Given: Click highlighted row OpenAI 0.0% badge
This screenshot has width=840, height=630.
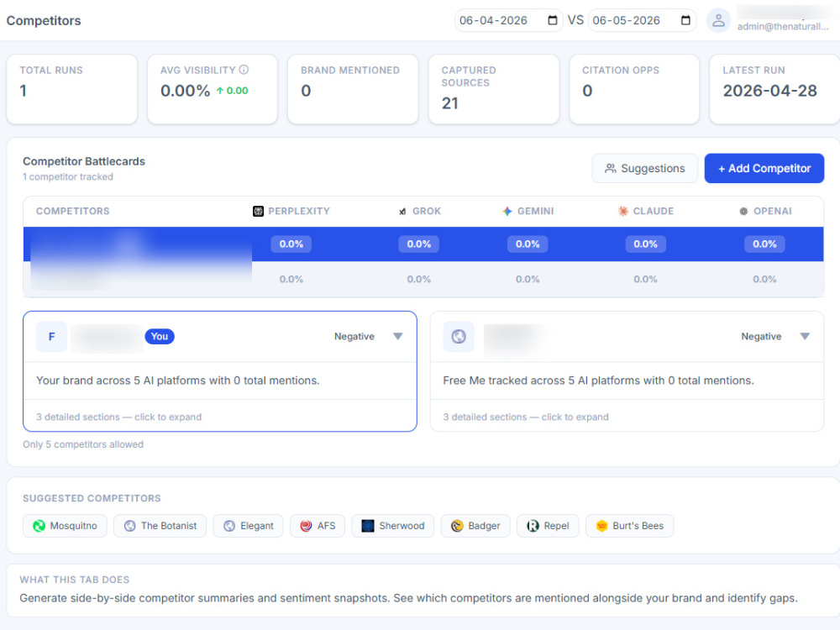Looking at the screenshot, I should pos(764,244).
